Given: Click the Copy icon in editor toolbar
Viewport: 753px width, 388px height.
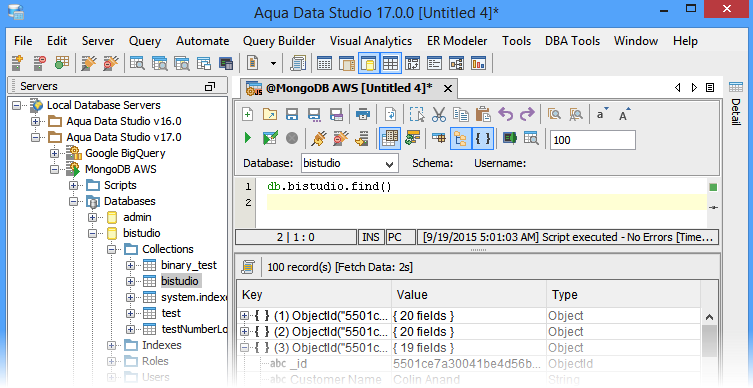Looking at the screenshot, I should coord(461,114).
